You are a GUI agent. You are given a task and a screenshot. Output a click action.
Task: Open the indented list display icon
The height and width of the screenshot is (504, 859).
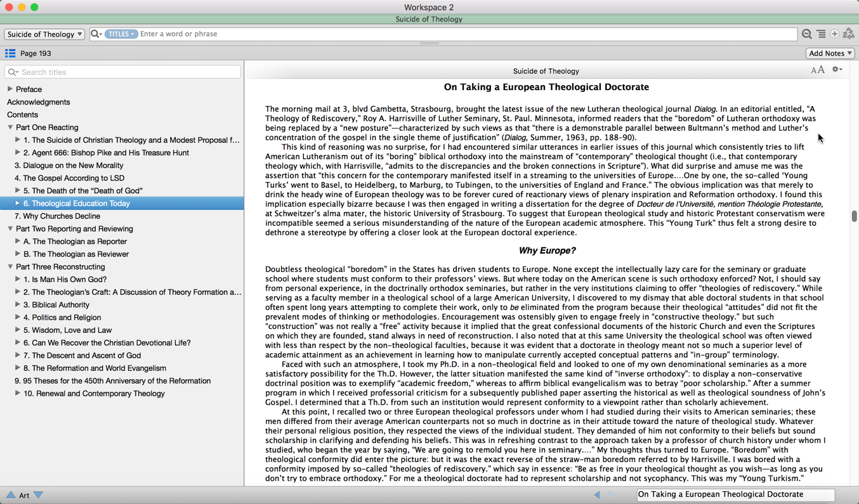[821, 34]
